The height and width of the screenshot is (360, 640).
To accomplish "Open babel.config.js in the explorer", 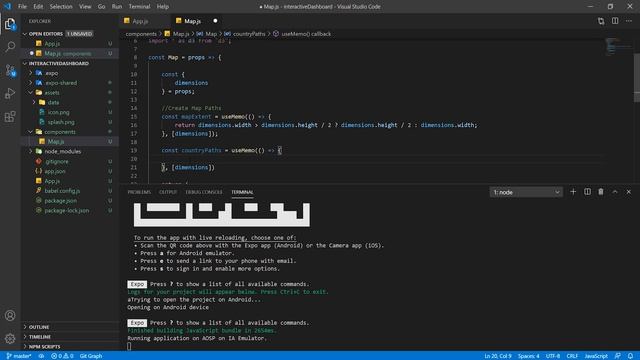I will [62, 191].
